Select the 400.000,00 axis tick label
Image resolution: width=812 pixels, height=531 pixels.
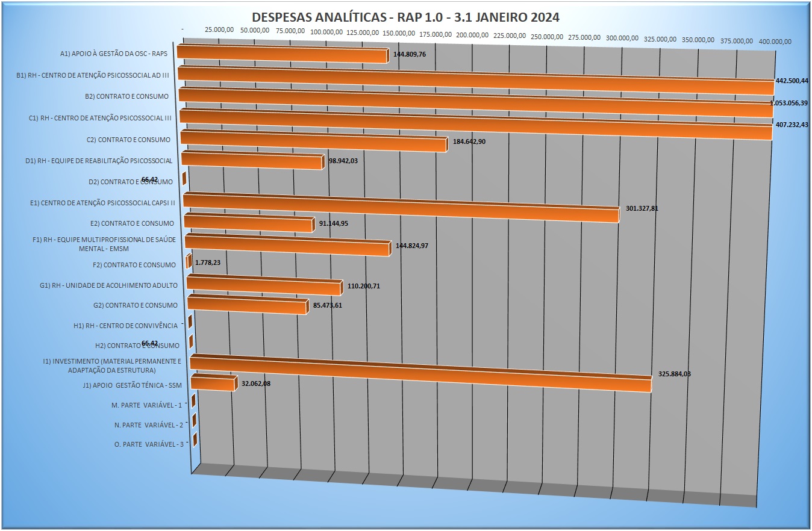coord(775,42)
